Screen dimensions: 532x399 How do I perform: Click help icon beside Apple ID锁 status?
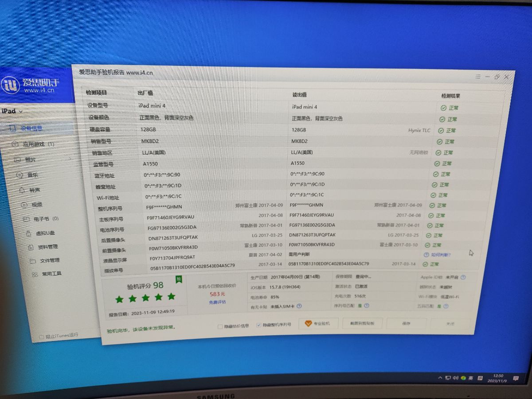click(463, 278)
